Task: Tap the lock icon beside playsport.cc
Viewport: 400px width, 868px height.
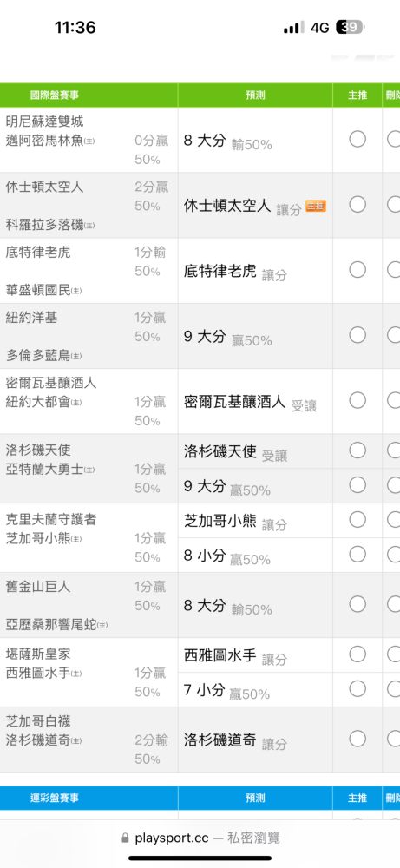Action: tap(125, 838)
